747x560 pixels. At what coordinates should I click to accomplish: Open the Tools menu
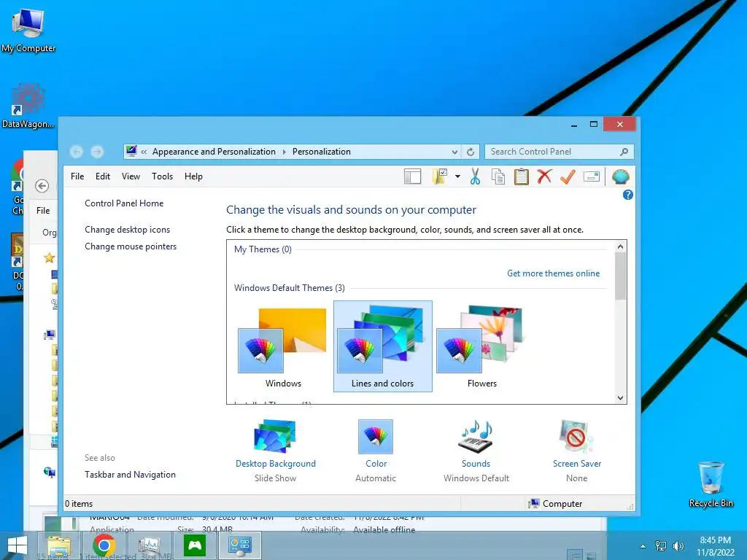[x=162, y=176]
